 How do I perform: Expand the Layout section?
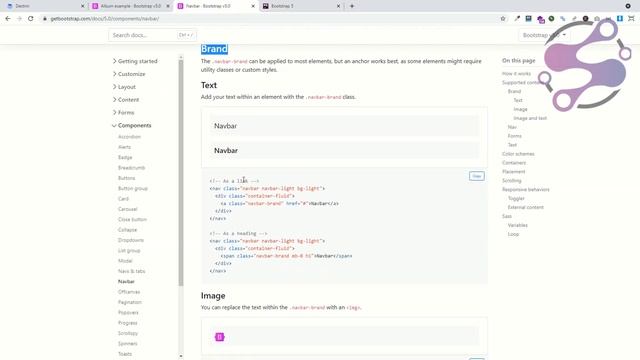(x=124, y=87)
